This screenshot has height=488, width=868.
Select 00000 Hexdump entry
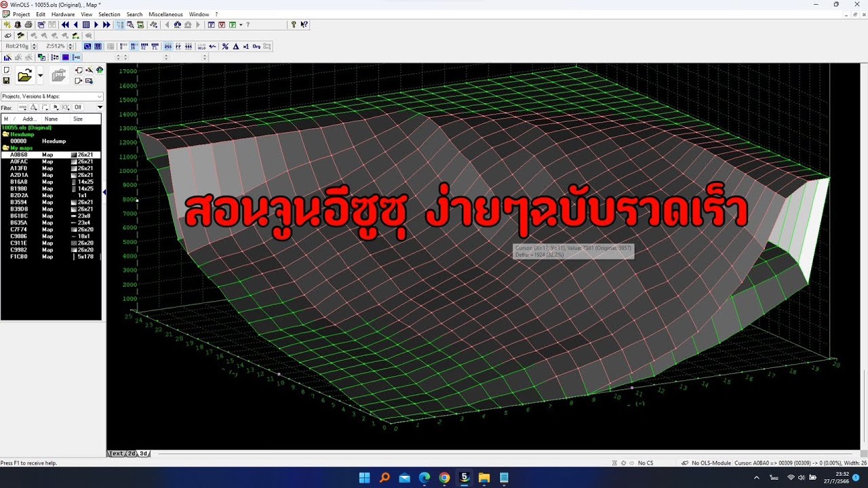point(51,141)
